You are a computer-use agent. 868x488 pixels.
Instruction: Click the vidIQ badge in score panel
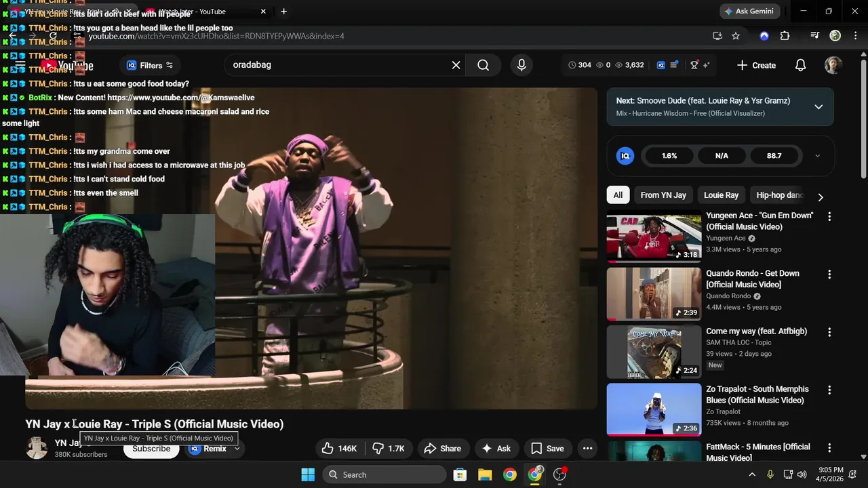625,156
